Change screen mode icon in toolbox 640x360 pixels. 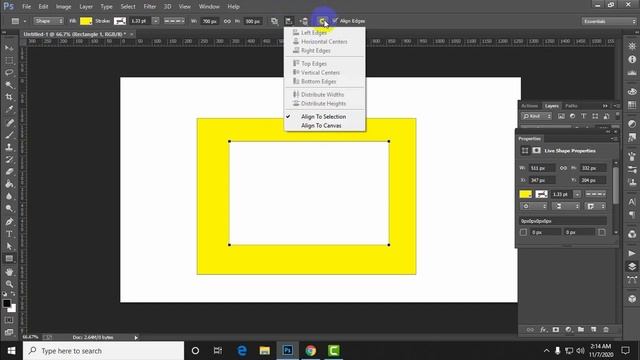pos(9,332)
